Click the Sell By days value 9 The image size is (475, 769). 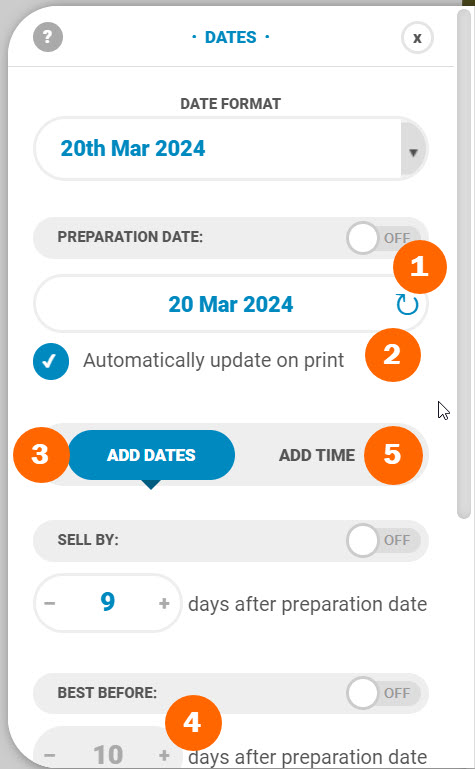(107, 602)
